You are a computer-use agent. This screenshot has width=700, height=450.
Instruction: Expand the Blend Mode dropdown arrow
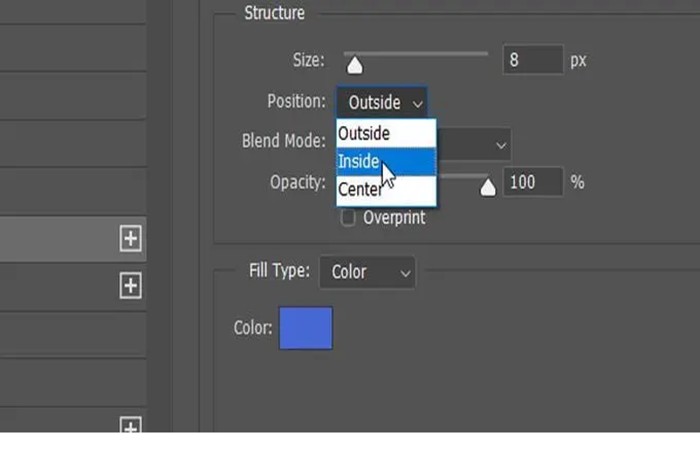pyautogui.click(x=501, y=145)
